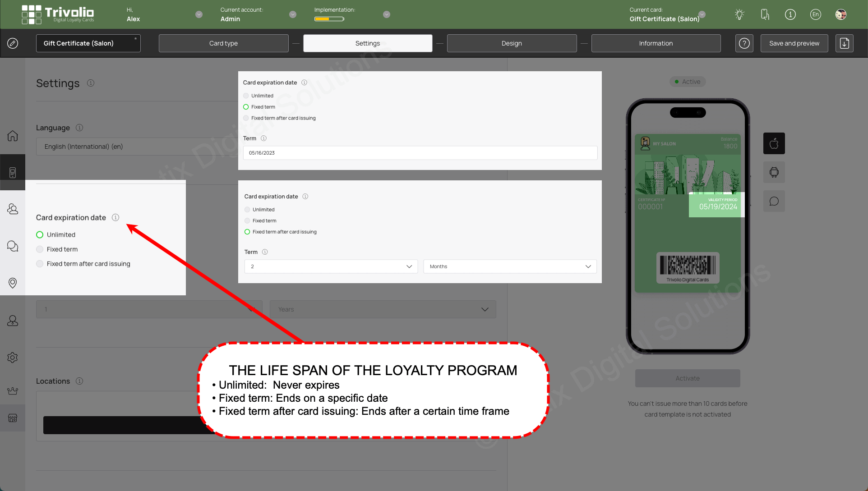Expand the Current account dropdown
The height and width of the screenshot is (491, 868).
(x=293, y=14)
